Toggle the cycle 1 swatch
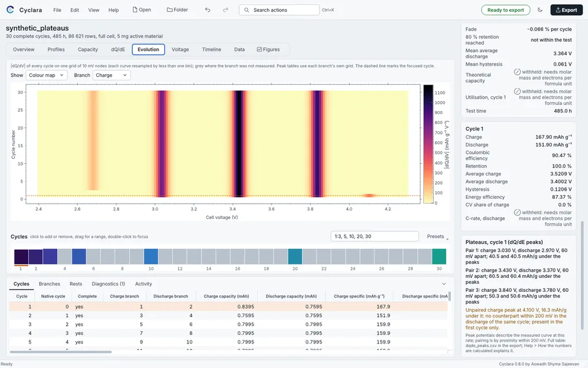 21,257
